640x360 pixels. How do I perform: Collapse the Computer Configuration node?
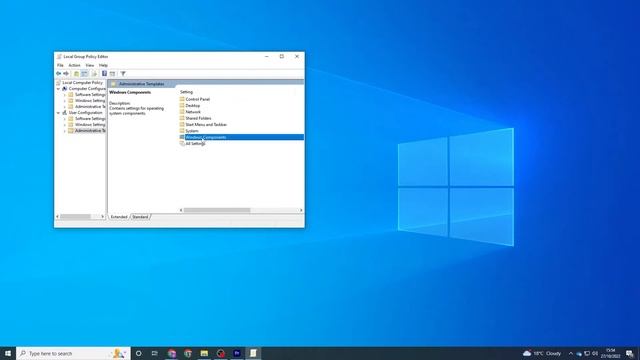pyautogui.click(x=58, y=89)
